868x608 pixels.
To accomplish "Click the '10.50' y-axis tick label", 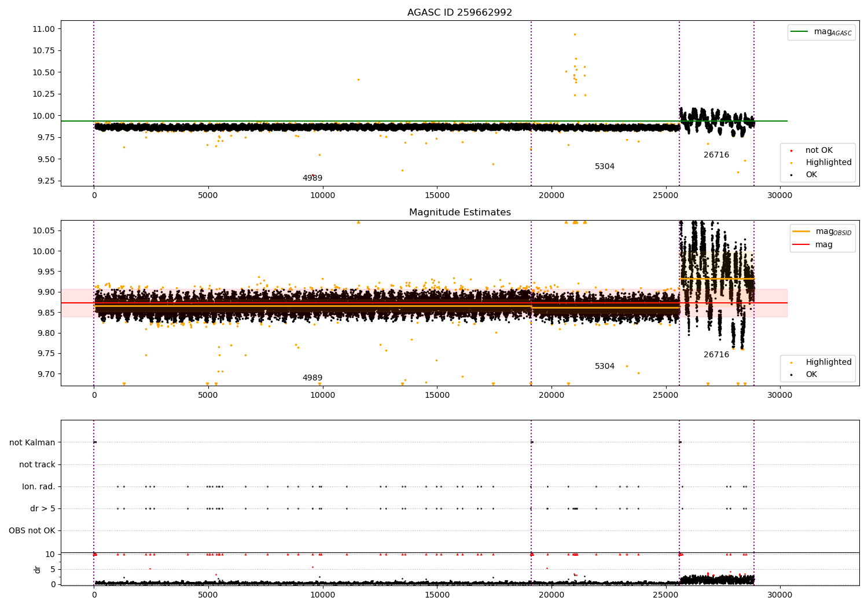I will [44, 72].
